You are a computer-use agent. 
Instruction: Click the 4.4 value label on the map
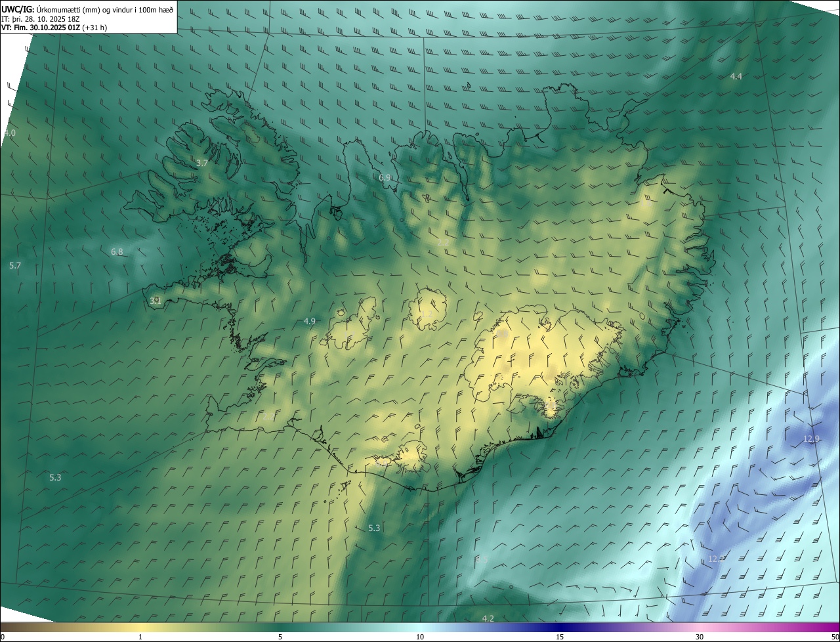[x=736, y=77]
